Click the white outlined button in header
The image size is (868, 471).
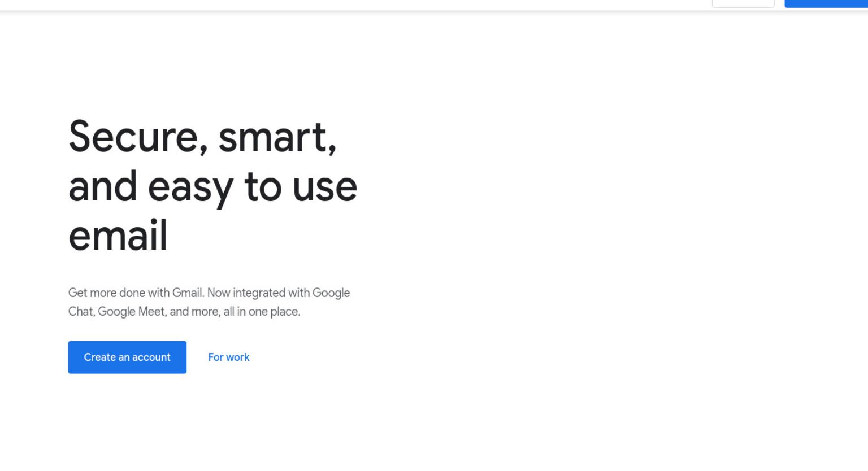pos(743,3)
